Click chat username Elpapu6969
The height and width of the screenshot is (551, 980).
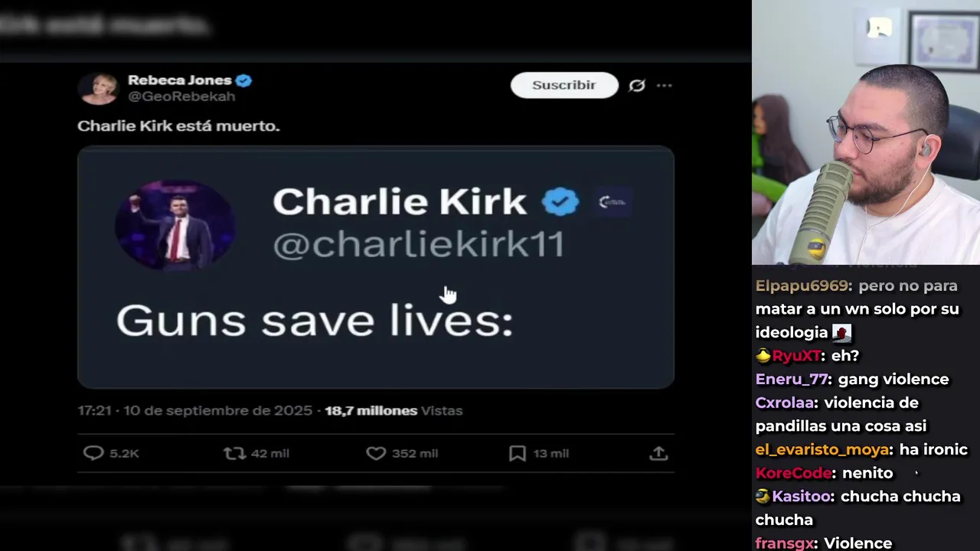pyautogui.click(x=802, y=285)
